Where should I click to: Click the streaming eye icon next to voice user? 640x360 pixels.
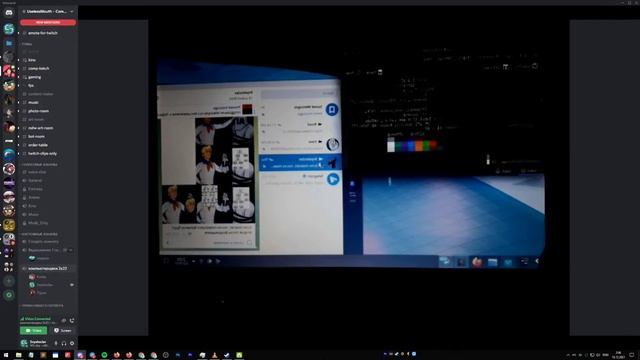pyautogui.click(x=72, y=285)
